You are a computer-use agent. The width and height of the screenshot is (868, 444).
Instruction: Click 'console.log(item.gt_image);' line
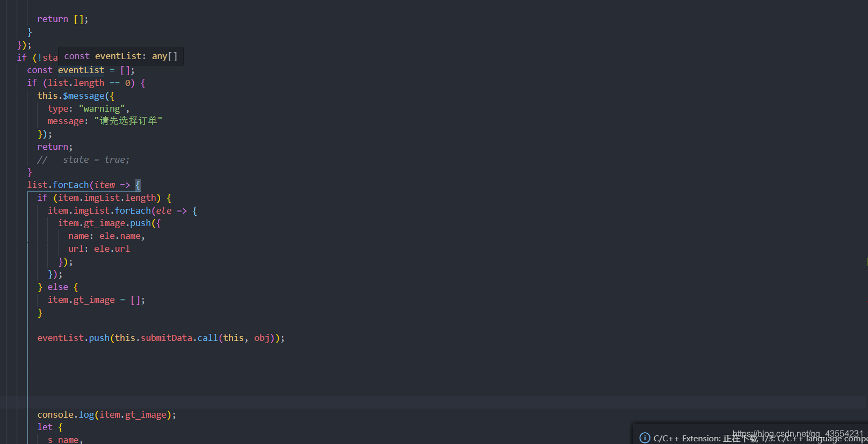coord(107,414)
